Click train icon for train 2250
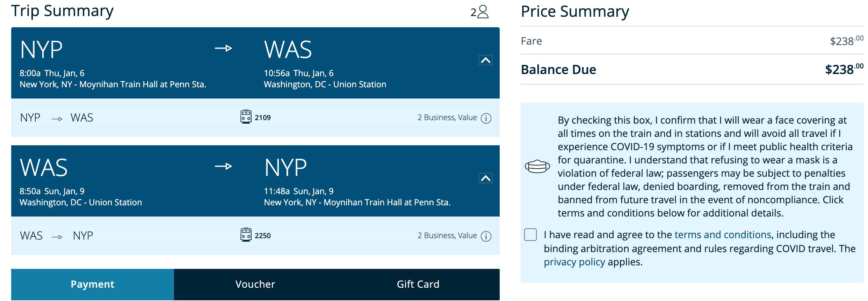The image size is (868, 301). click(246, 235)
